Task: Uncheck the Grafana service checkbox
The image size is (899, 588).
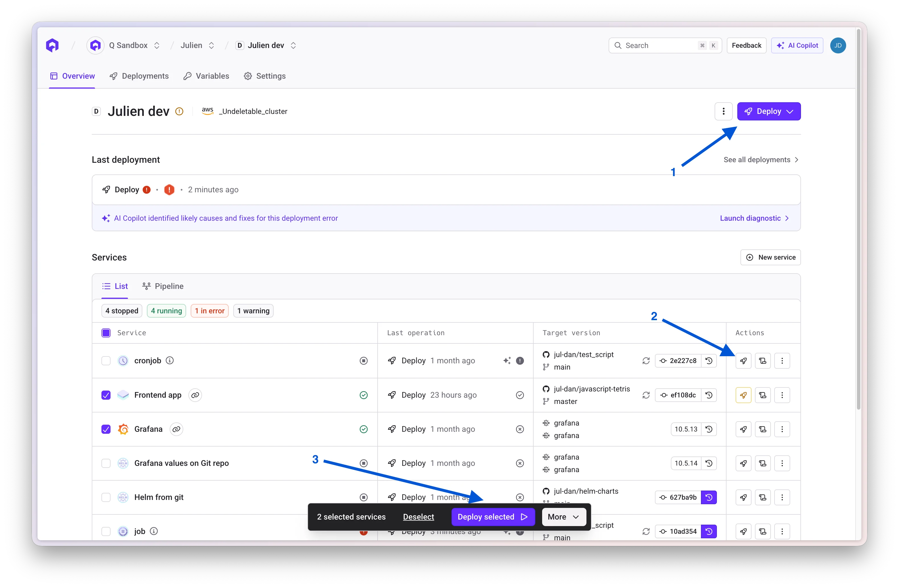Action: [106, 429]
